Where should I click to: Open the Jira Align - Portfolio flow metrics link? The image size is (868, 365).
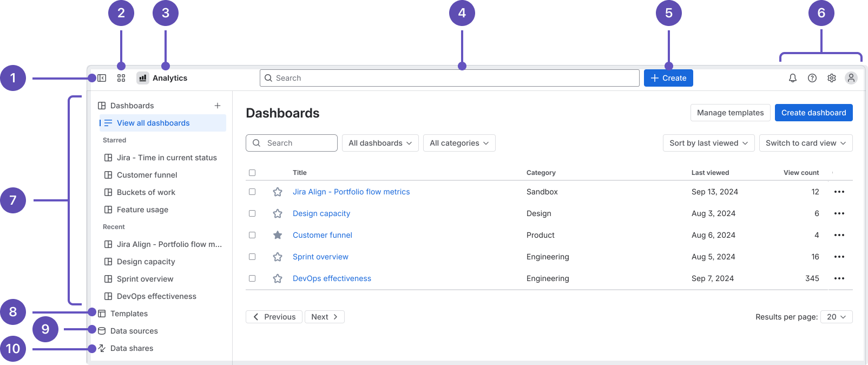click(x=351, y=192)
